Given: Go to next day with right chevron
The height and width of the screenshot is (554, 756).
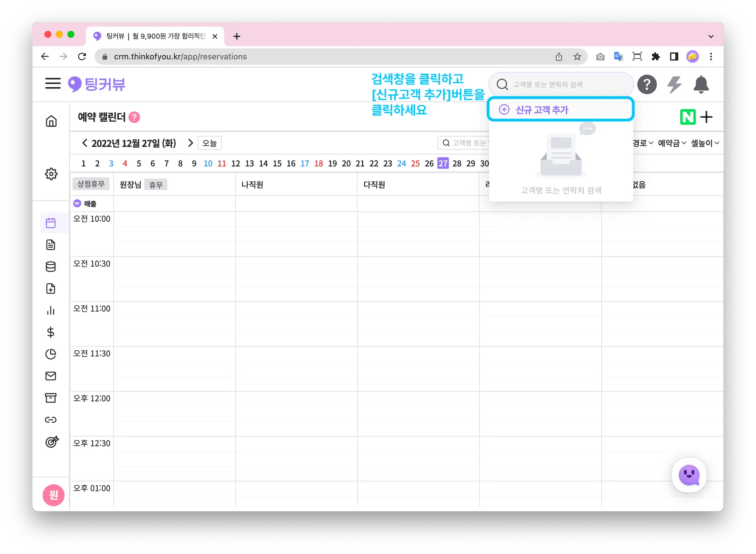Looking at the screenshot, I should tap(190, 143).
